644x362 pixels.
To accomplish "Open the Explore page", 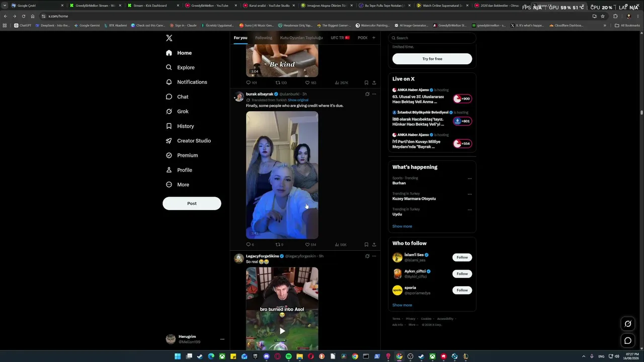I will click(x=180, y=67).
